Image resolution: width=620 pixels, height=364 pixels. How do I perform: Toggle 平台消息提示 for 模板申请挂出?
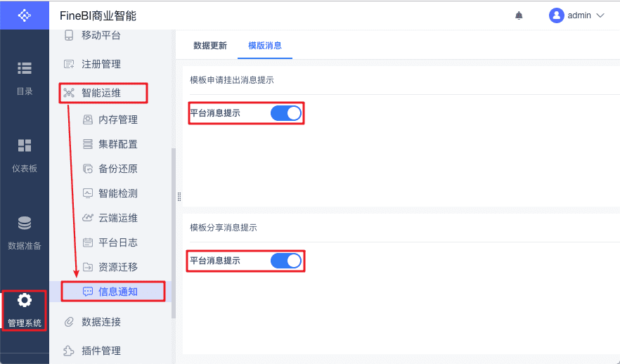coord(285,112)
